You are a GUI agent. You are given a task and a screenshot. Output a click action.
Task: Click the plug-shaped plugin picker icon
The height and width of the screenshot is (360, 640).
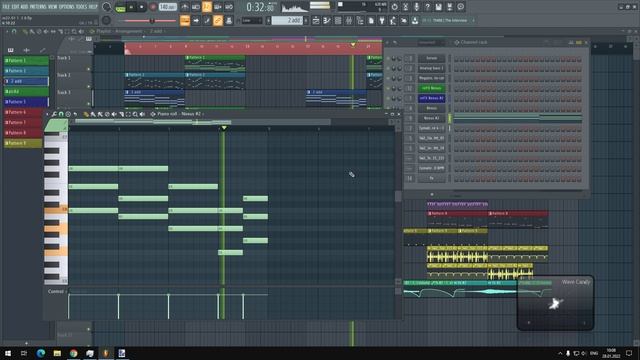pos(382,20)
